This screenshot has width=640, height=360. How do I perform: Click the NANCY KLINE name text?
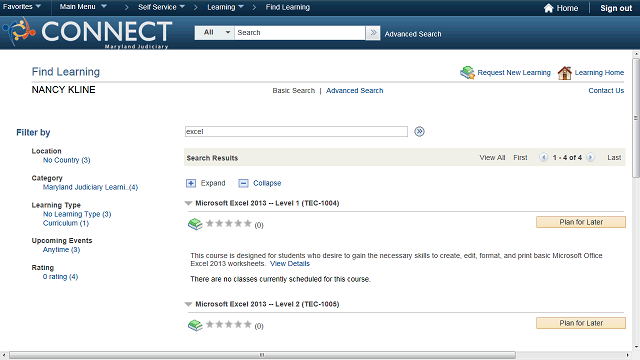click(x=64, y=90)
